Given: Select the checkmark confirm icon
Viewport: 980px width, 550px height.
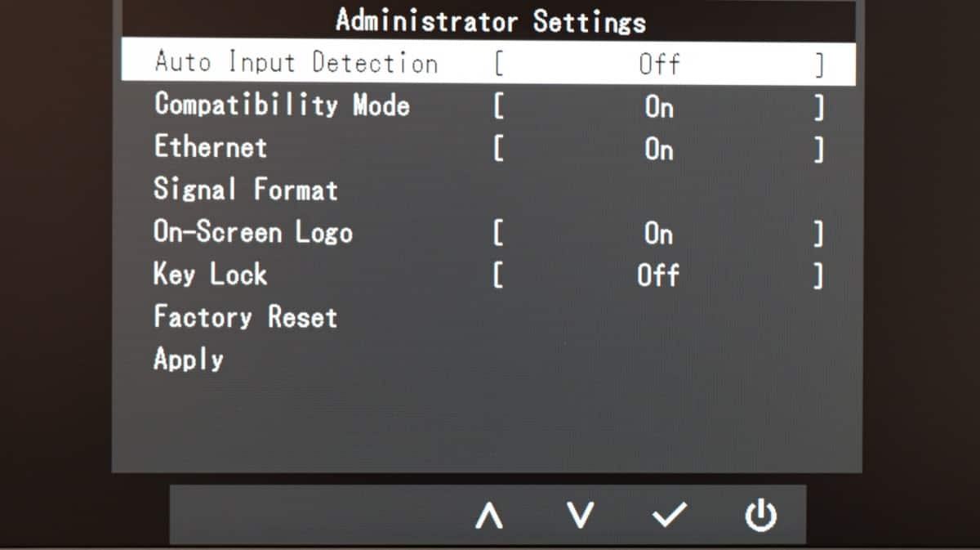Looking at the screenshot, I should [671, 514].
